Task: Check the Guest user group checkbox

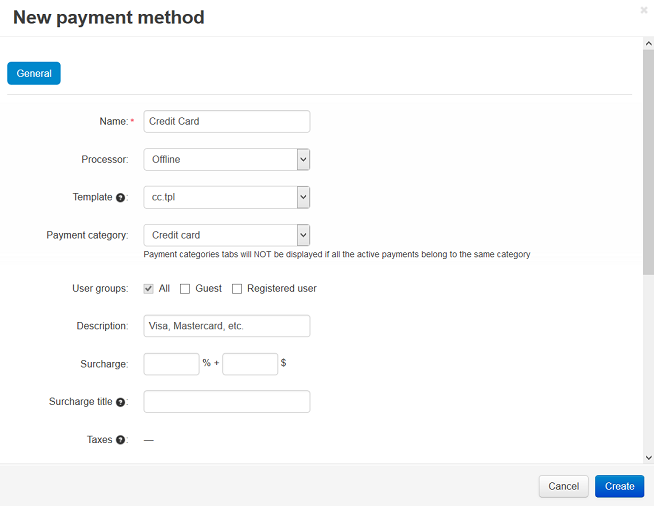Action: pos(185,289)
